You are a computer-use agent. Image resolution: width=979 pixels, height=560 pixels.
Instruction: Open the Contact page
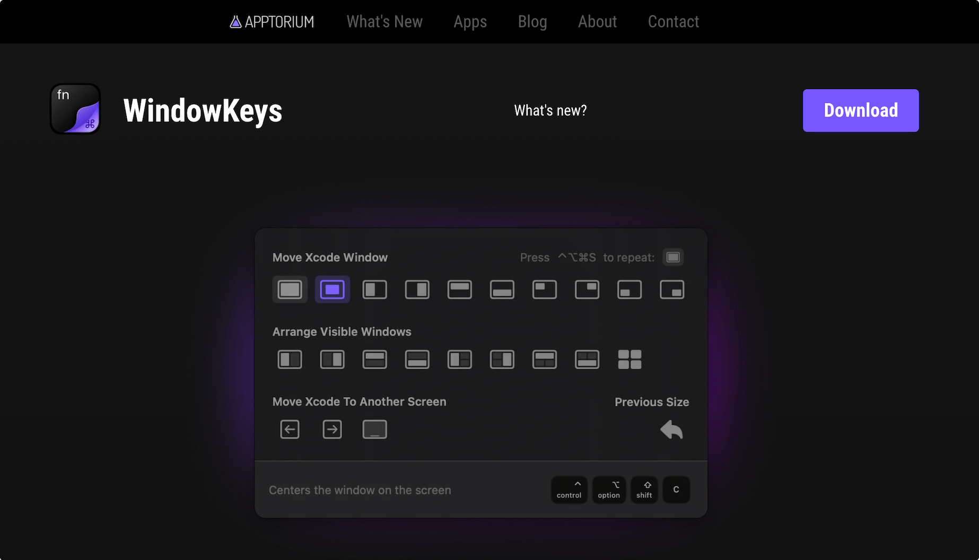tap(674, 22)
